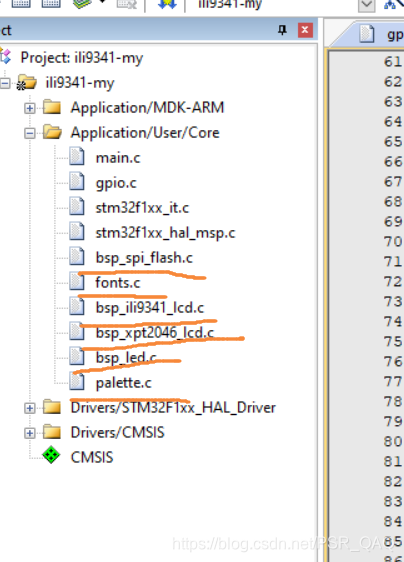Collapse the ili9341-my root target node
404x562 pixels.
coord(5,84)
